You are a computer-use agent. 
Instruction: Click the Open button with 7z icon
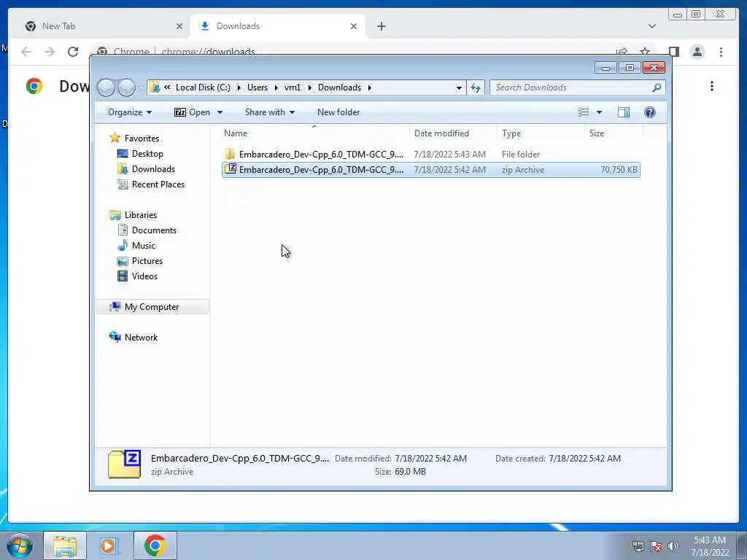192,112
